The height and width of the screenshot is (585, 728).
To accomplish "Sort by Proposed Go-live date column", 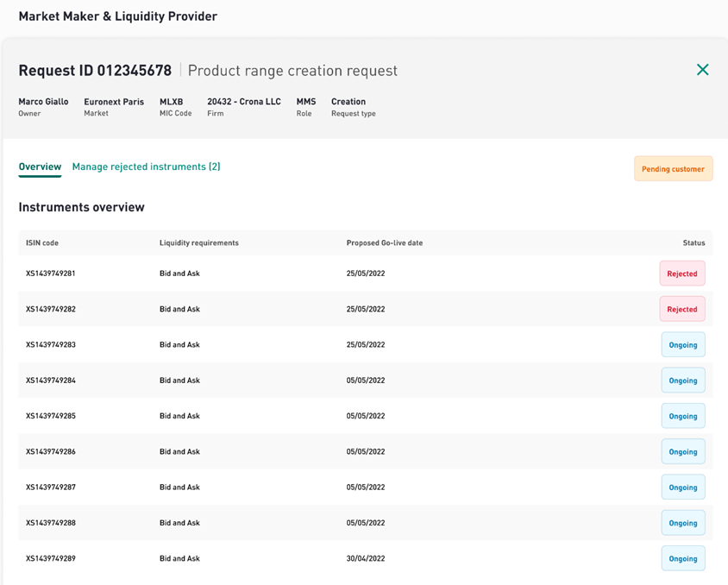I will click(x=384, y=243).
